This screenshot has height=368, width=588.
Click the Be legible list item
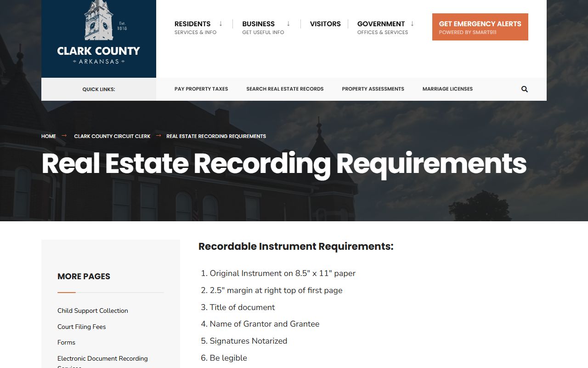[228, 358]
